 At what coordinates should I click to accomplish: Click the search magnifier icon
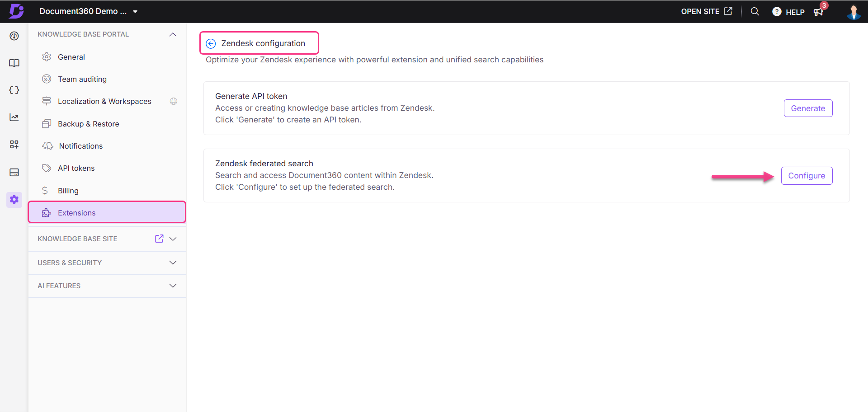[755, 11]
